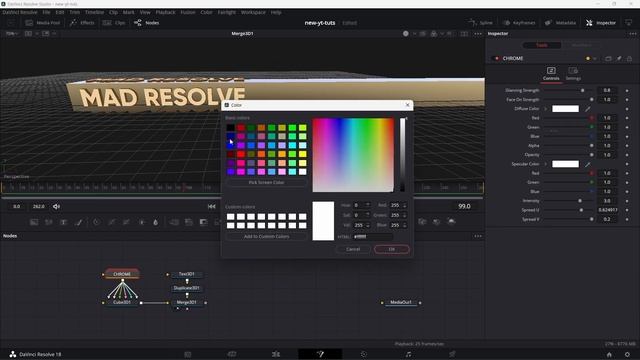Toggle the Clips panel
The height and width of the screenshot is (360, 640).
coord(114,23)
